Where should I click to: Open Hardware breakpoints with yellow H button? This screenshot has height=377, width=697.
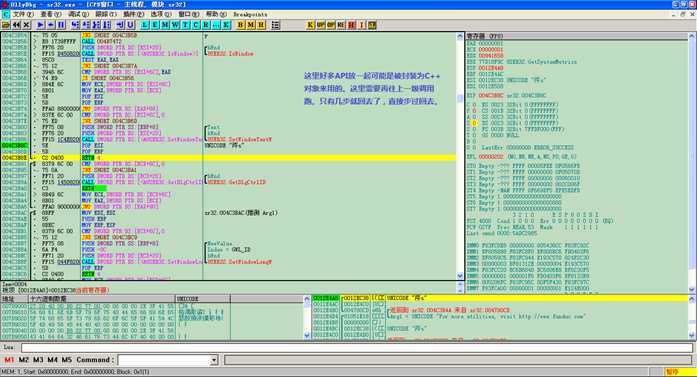pyautogui.click(x=261, y=25)
